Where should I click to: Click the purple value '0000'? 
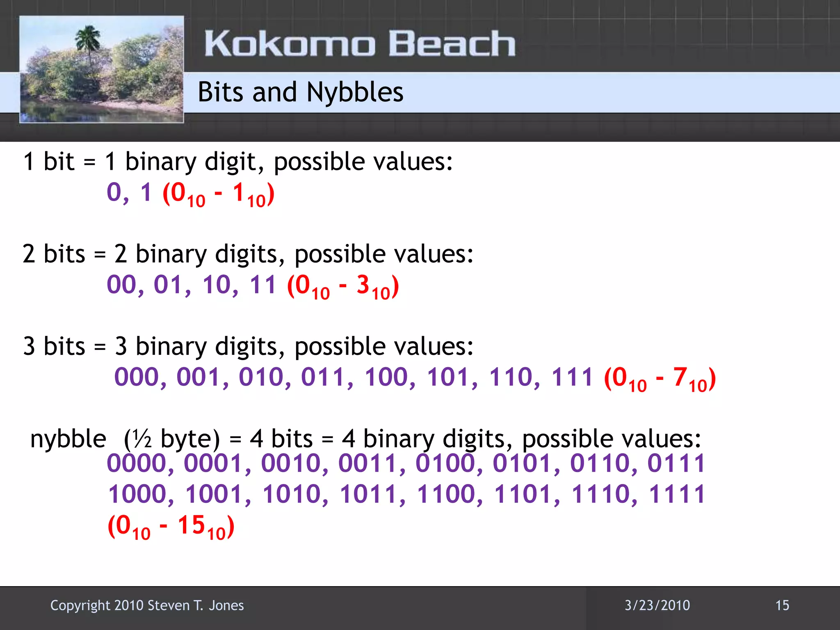pyautogui.click(x=137, y=463)
